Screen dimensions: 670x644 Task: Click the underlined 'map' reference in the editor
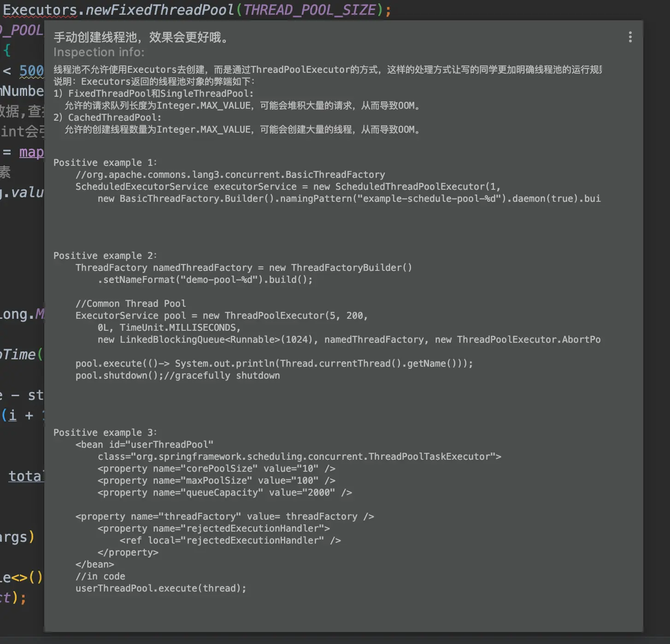[x=31, y=152]
